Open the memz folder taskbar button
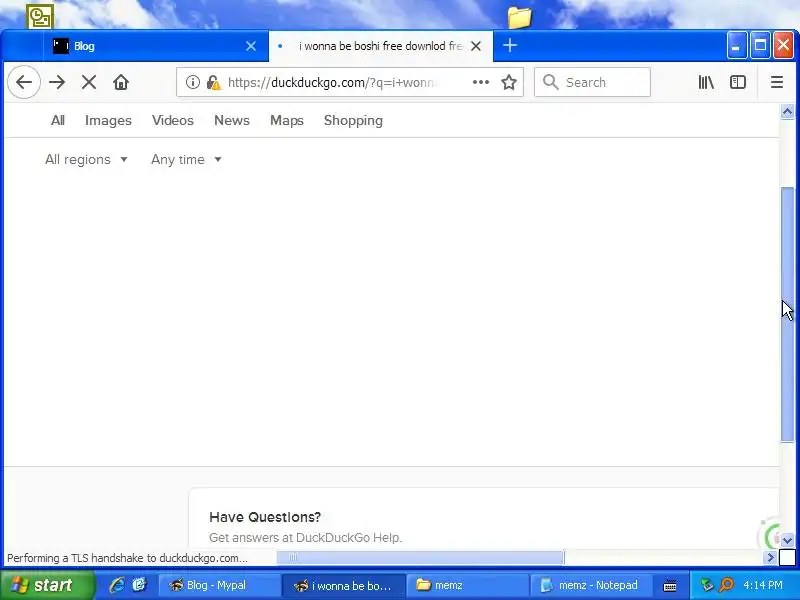800x600 pixels. 468,585
